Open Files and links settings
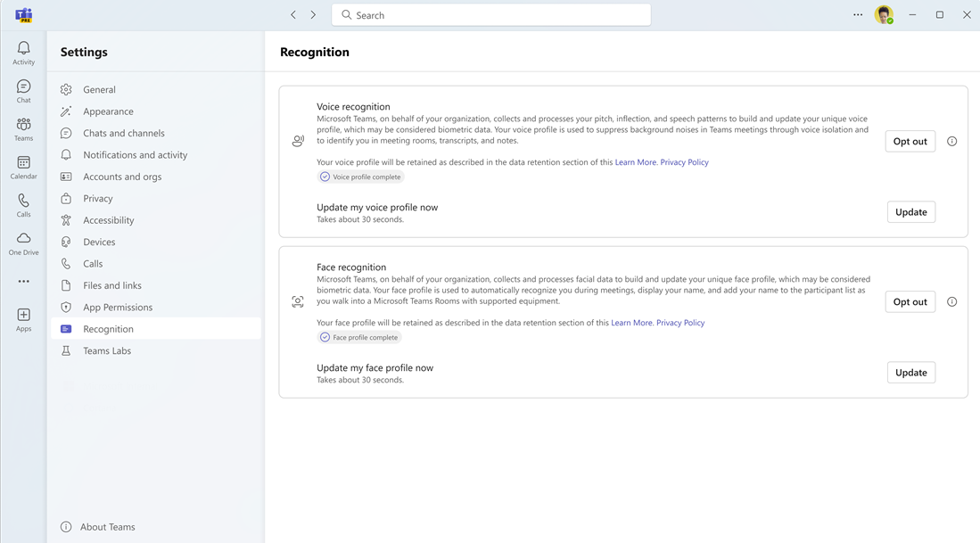Viewport: 980px width, 543px height. coord(156,285)
